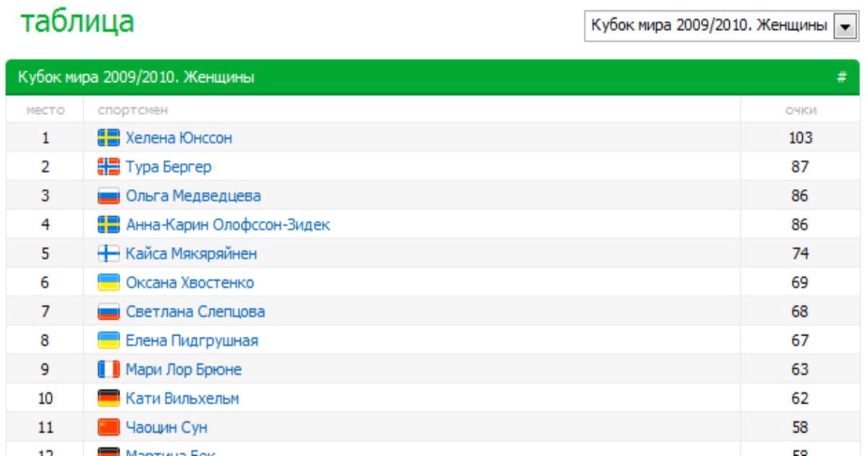Click the Russian flag beside Ольга Медведцева
The width and height of the screenshot is (868, 456).
[109, 196]
